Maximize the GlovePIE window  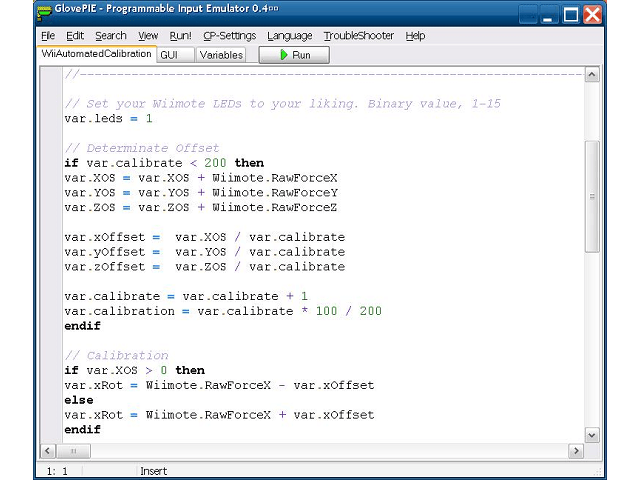coord(570,14)
